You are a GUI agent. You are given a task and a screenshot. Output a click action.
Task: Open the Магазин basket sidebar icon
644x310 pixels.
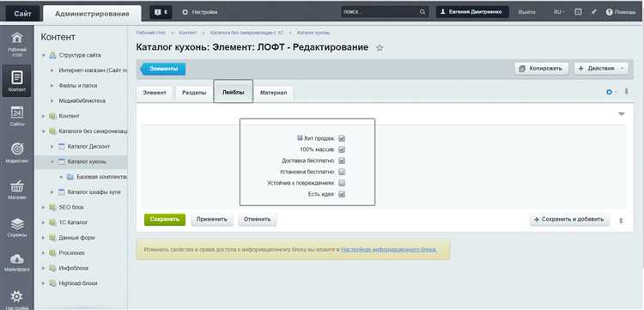pos(17,190)
